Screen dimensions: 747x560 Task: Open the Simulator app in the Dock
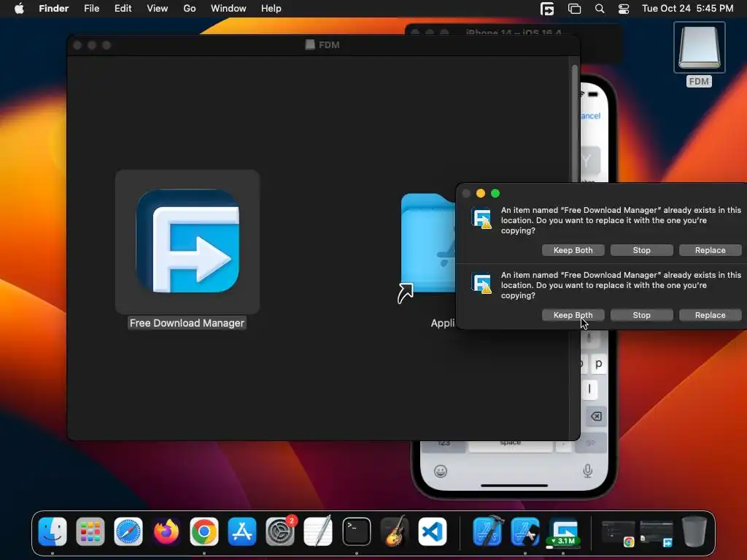coord(525,532)
